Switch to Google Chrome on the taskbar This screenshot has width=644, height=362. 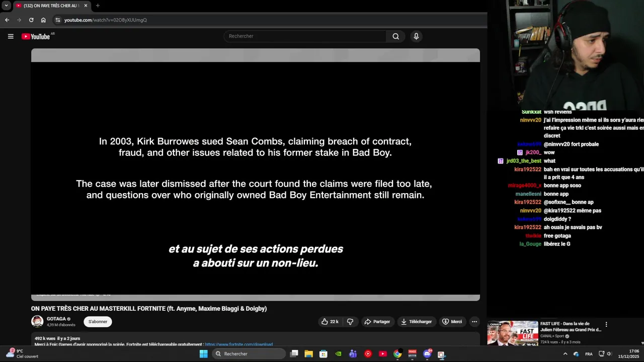pos(397,354)
